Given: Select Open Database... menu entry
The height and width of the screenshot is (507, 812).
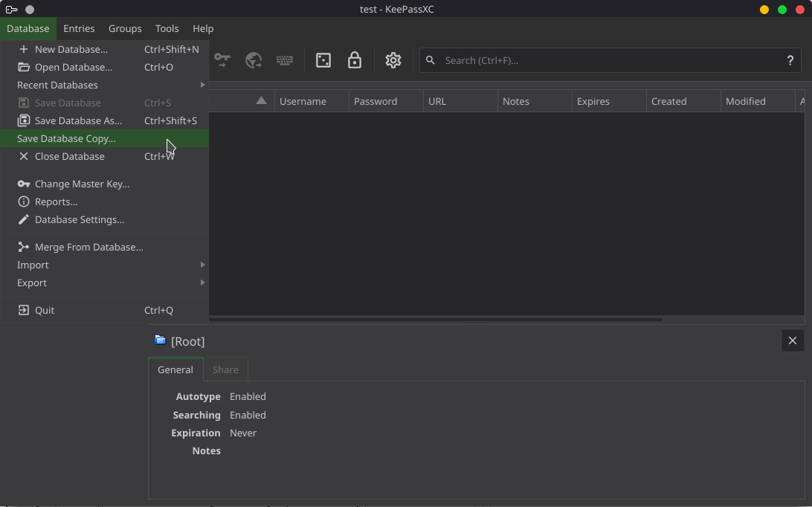Looking at the screenshot, I should click(104, 67).
